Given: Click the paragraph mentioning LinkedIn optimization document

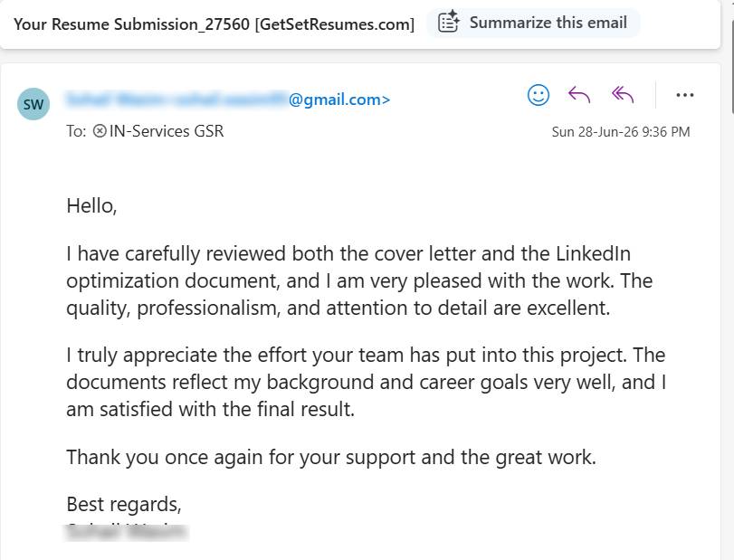Looking at the screenshot, I should click(x=359, y=280).
